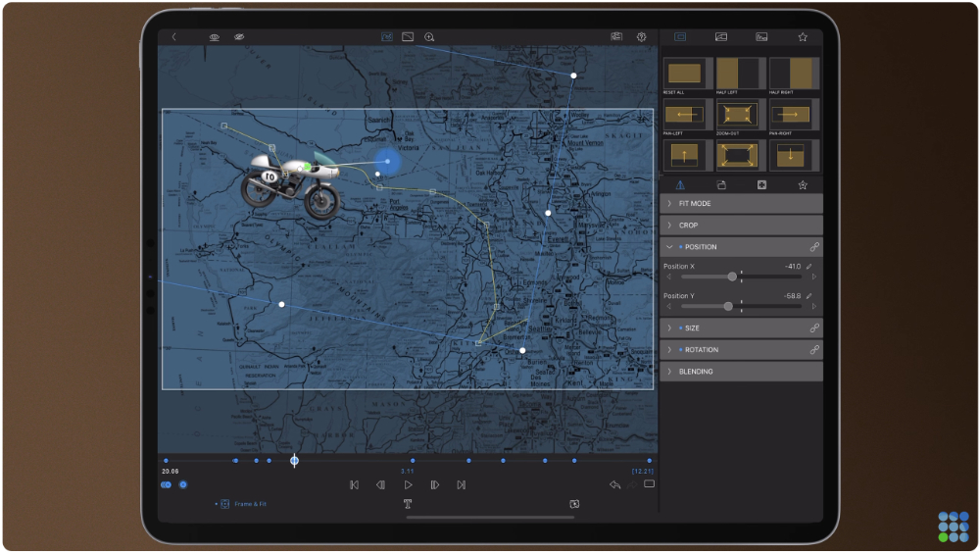
Task: Toggle the Rotation link icon
Action: 814,350
